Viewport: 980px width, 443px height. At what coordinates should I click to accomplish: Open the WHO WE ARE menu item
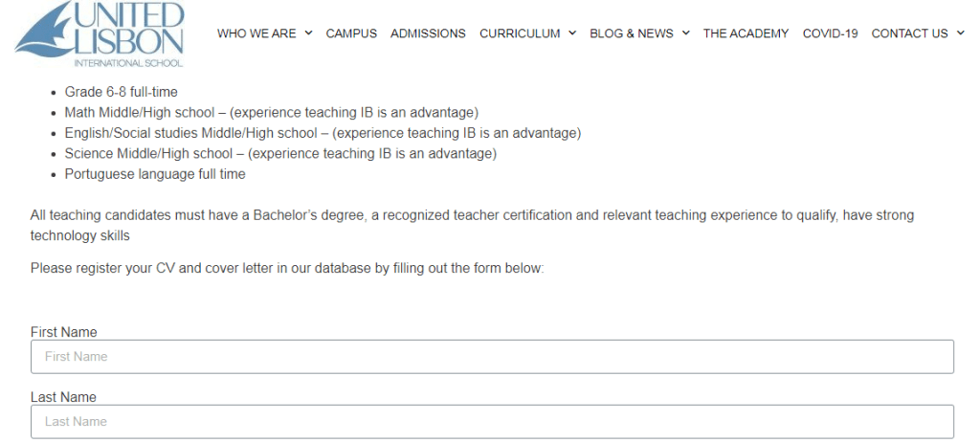[x=256, y=33]
